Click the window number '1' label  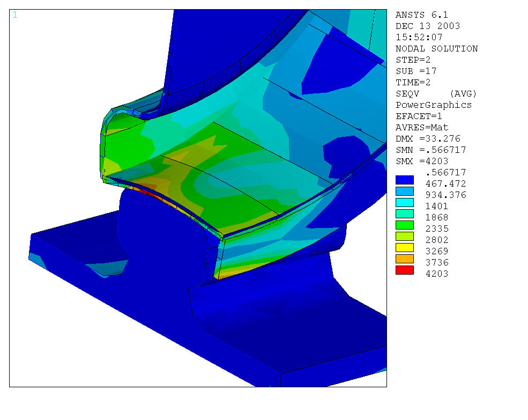15,15
